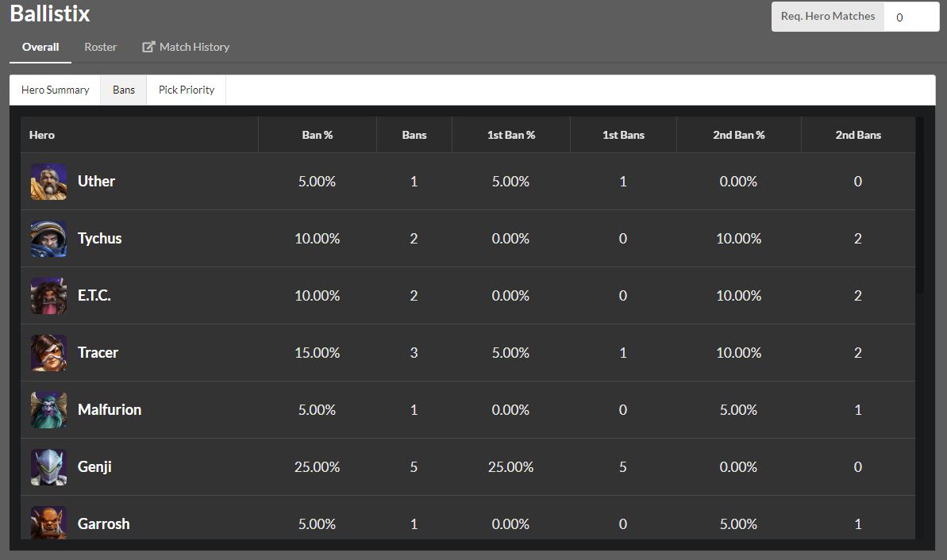The height and width of the screenshot is (560, 947).
Task: Switch to the Overall tab
Action: (40, 47)
